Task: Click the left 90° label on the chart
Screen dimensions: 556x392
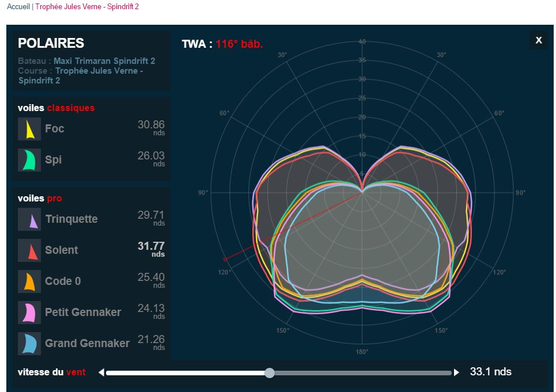Action: point(203,193)
